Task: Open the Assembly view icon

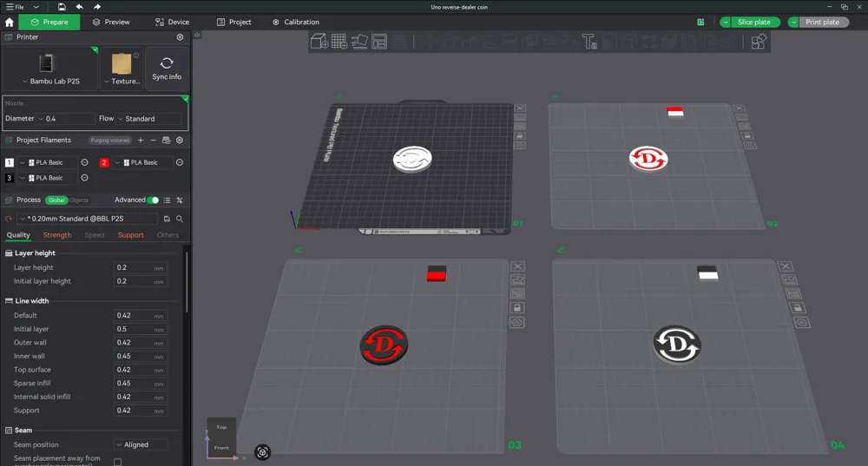Action: 759,42
